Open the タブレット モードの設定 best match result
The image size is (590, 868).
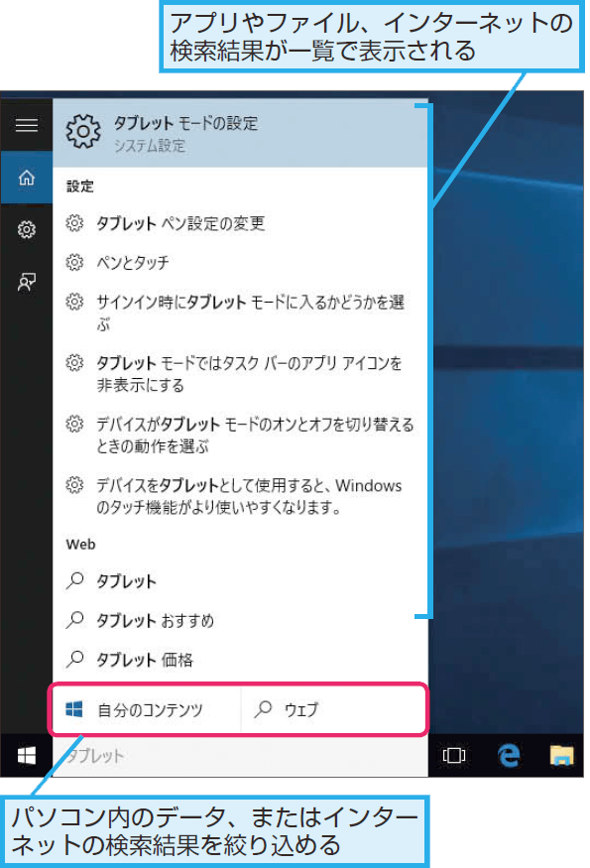(x=240, y=133)
